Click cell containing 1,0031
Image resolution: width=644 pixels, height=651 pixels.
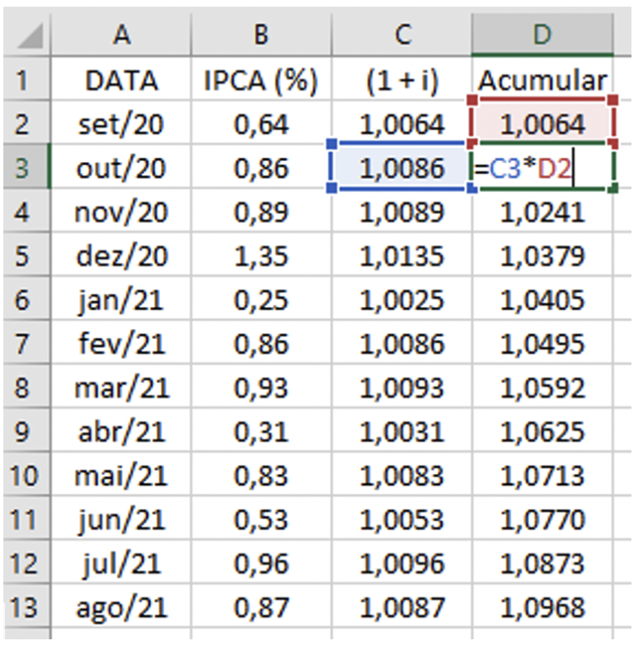pos(402,430)
